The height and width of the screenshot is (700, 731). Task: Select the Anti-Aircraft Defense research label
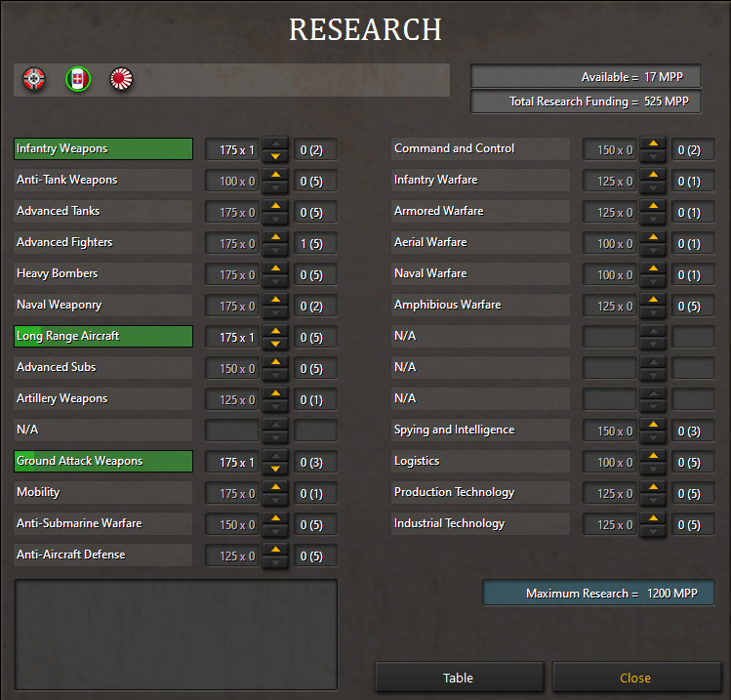click(103, 555)
